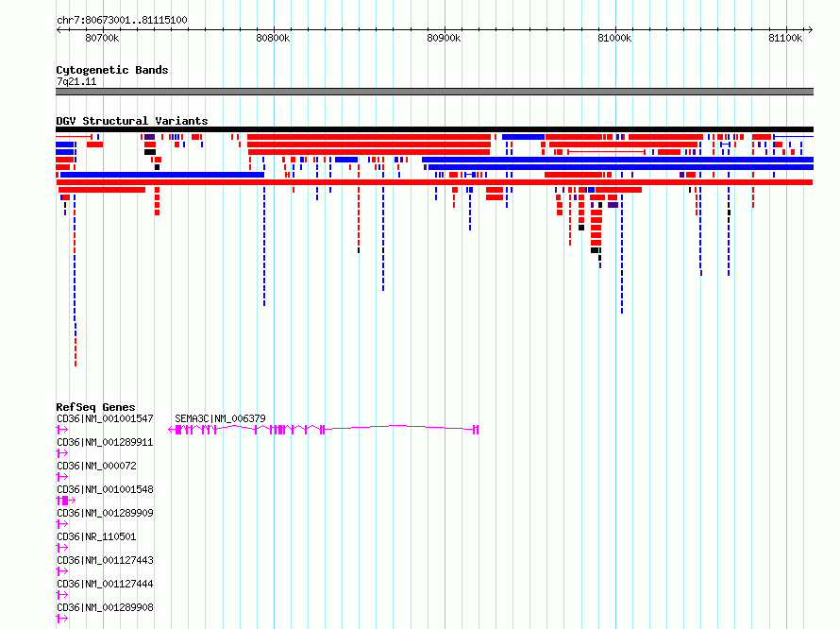Click the CD36|NM_001289908 gene label
The image size is (840, 629).
coord(105,607)
